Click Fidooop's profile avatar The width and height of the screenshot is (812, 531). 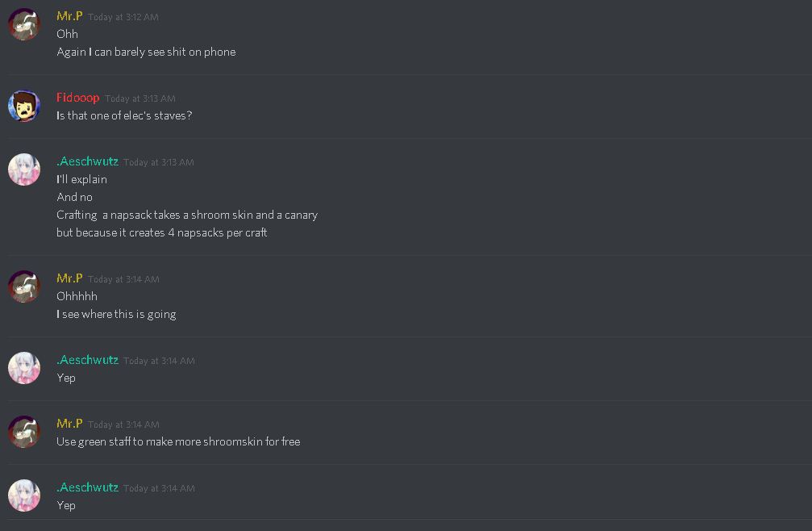[24, 106]
